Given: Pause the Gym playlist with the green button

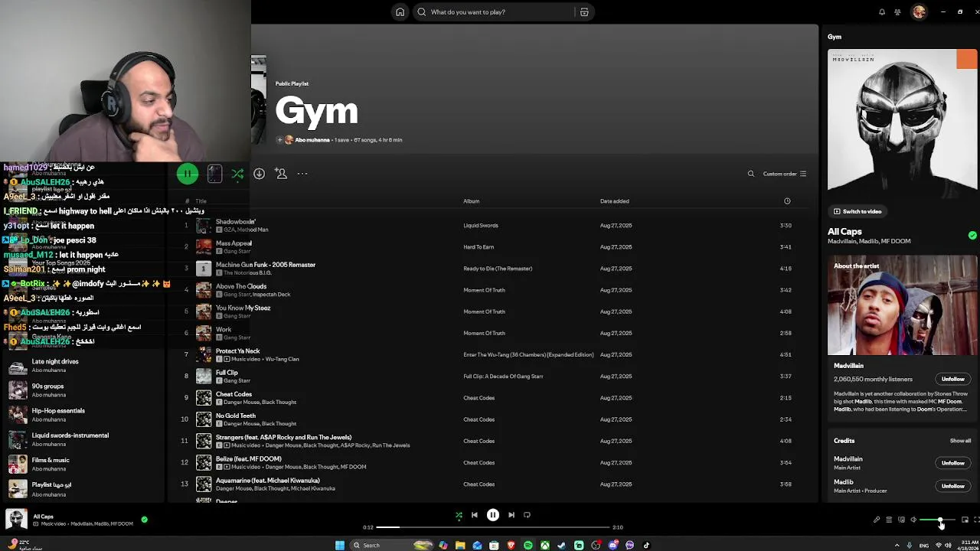Looking at the screenshot, I should 187,174.
